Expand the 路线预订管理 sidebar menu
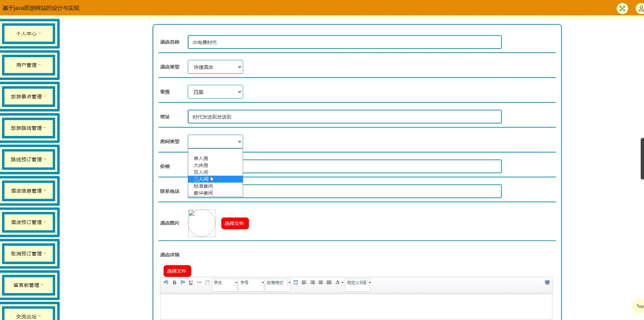The height and width of the screenshot is (320, 644). (29, 159)
